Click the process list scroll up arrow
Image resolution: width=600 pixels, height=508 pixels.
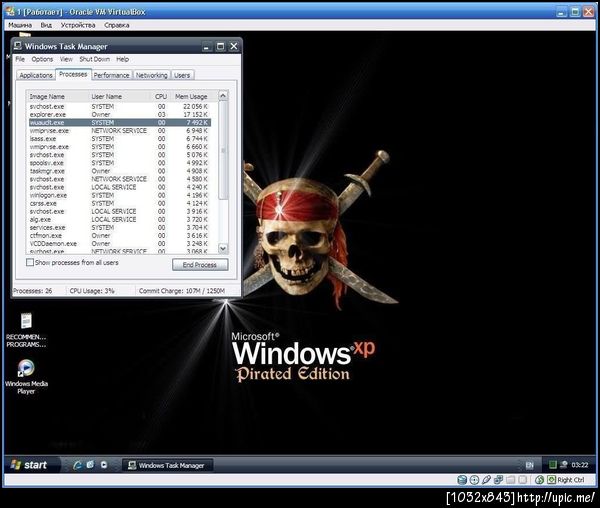point(223,96)
